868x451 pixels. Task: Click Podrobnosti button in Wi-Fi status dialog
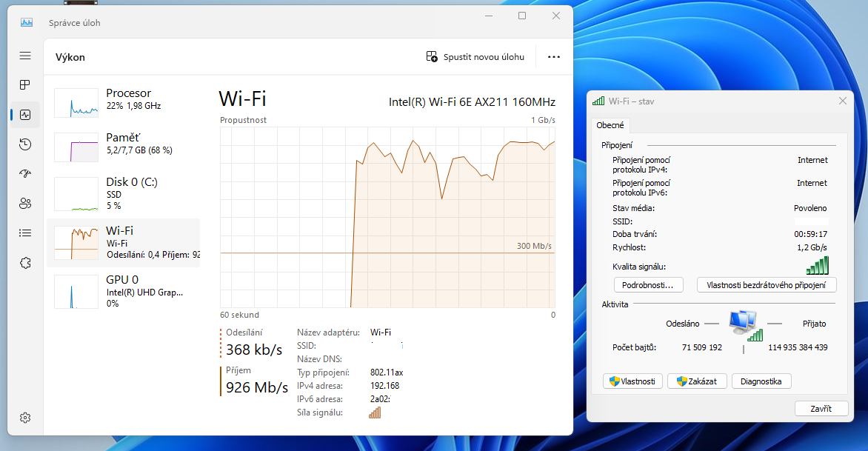648,285
